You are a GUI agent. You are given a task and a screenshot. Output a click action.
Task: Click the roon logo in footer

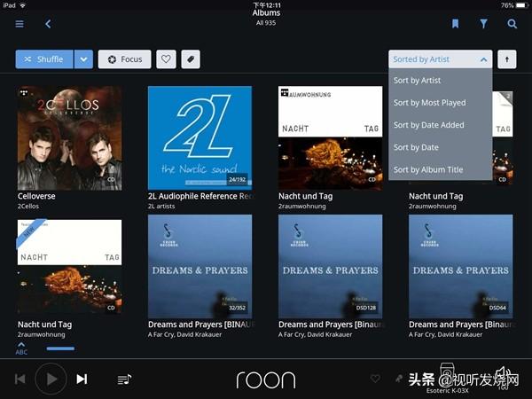(266, 379)
